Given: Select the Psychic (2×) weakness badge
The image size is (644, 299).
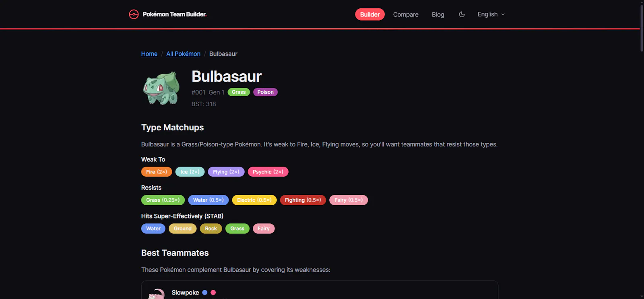Looking at the screenshot, I should tap(268, 172).
